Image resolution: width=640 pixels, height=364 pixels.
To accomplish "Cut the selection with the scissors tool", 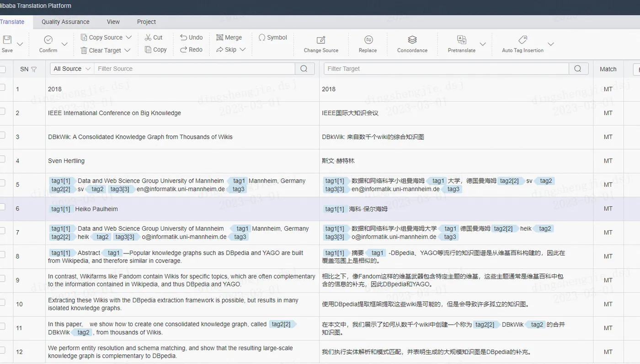I will tap(154, 37).
